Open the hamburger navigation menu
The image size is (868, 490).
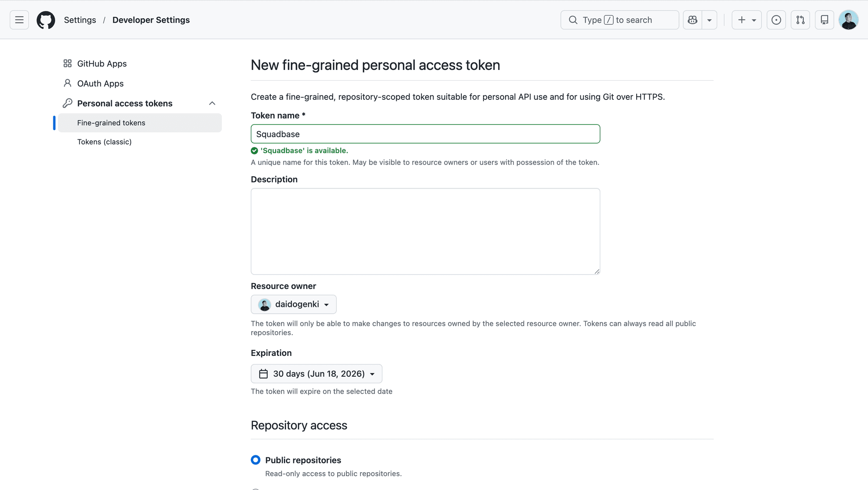tap(19, 20)
